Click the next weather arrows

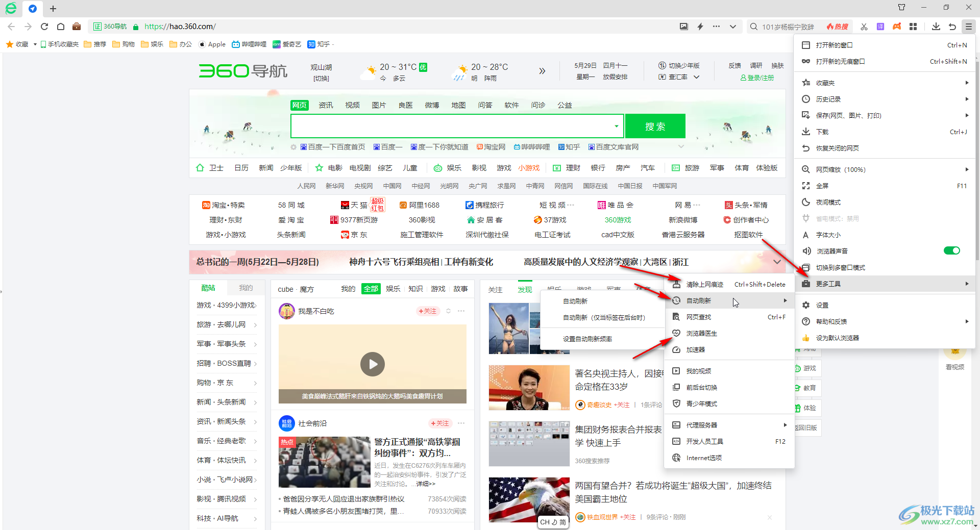pos(542,71)
